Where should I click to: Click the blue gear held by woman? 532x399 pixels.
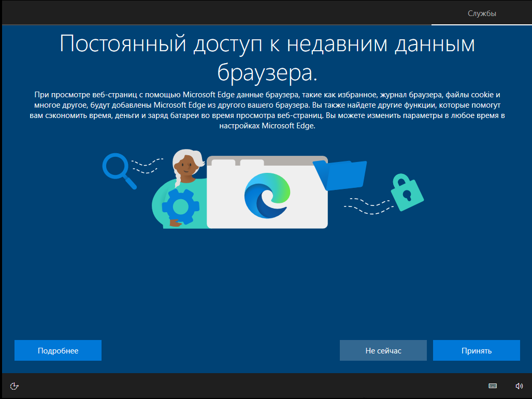tap(180, 206)
